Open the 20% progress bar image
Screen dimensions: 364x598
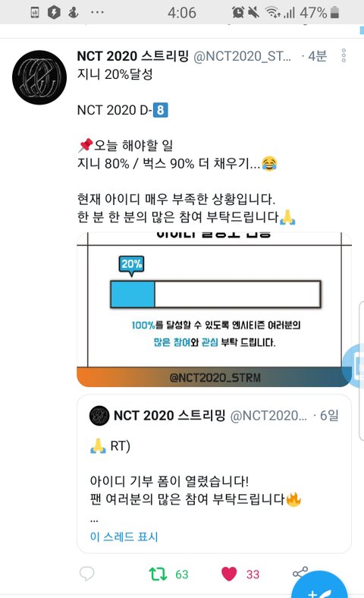pyautogui.click(x=214, y=310)
